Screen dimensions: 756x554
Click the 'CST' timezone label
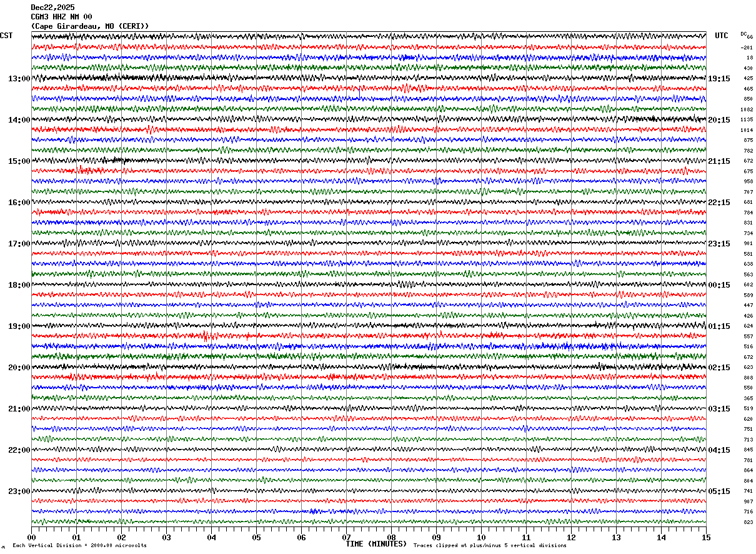click(x=6, y=36)
